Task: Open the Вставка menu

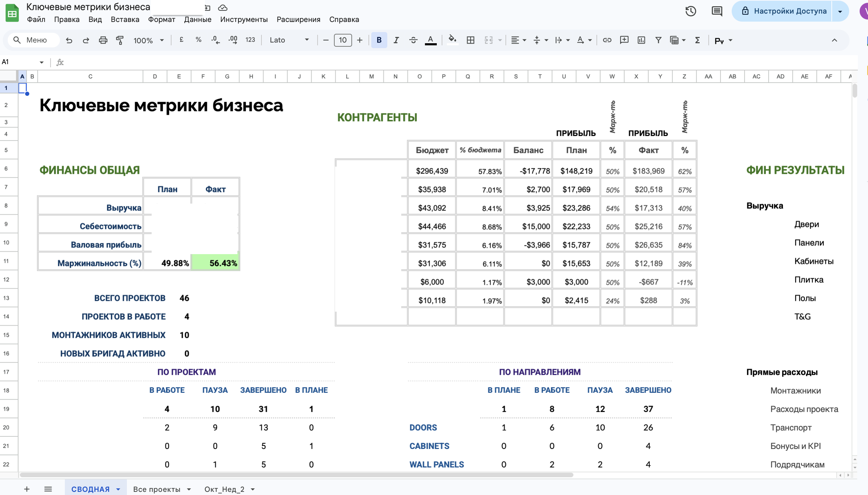Action: pyautogui.click(x=125, y=20)
